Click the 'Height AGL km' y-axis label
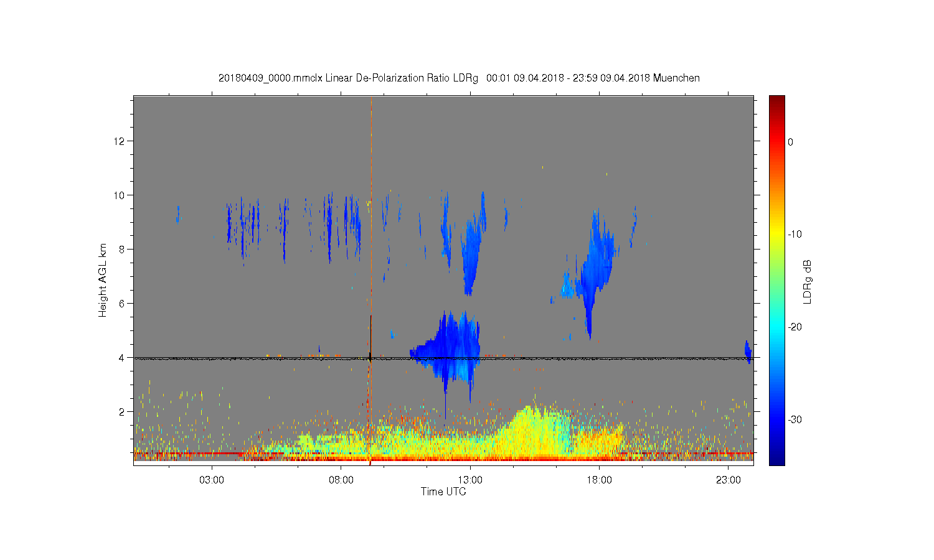Viewport: 934px width, 560px height. point(103,280)
